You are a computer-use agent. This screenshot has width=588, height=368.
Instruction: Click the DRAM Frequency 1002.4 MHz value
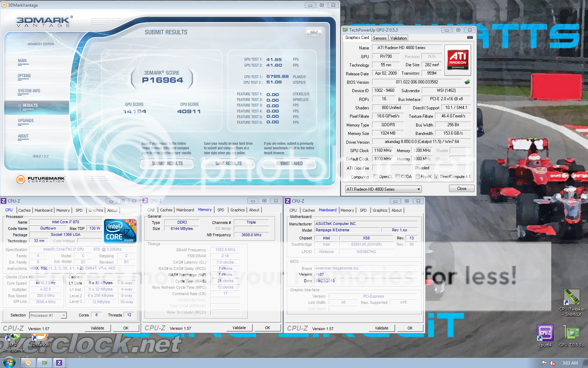tap(225, 250)
